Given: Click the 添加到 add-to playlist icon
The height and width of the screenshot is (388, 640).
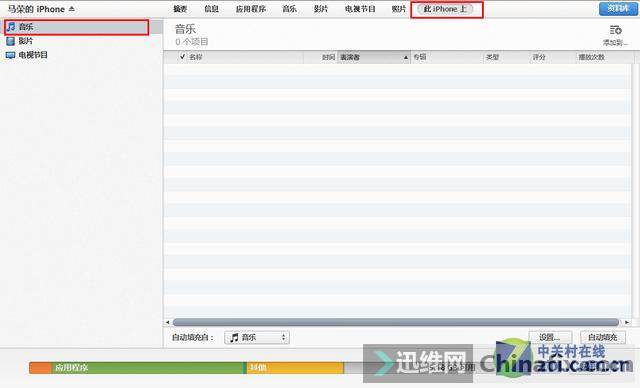Looking at the screenshot, I should [x=616, y=30].
